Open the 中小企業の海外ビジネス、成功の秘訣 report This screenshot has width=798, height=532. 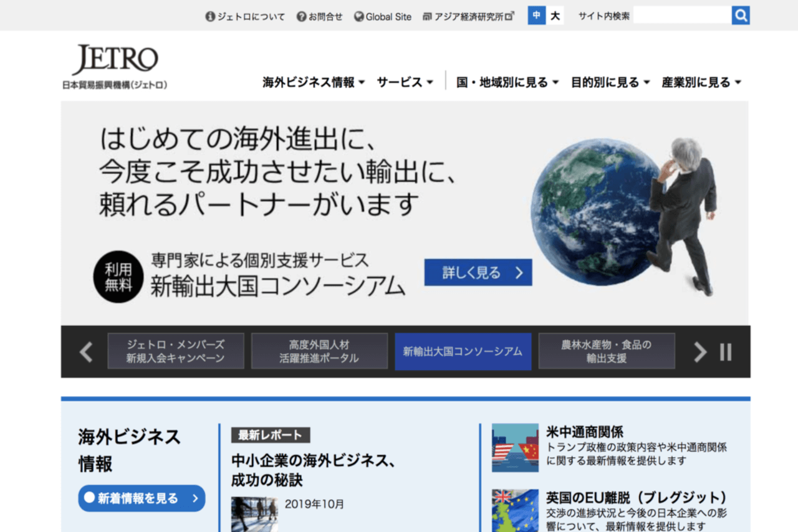314,471
